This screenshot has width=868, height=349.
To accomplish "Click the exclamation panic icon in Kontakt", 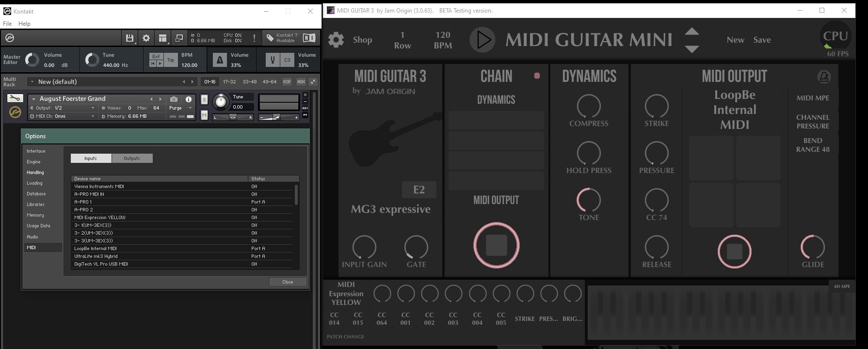I will [254, 38].
